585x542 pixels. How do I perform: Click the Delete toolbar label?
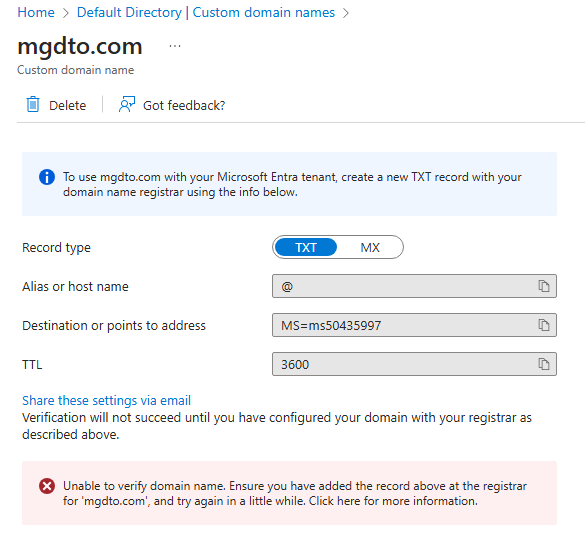68,106
